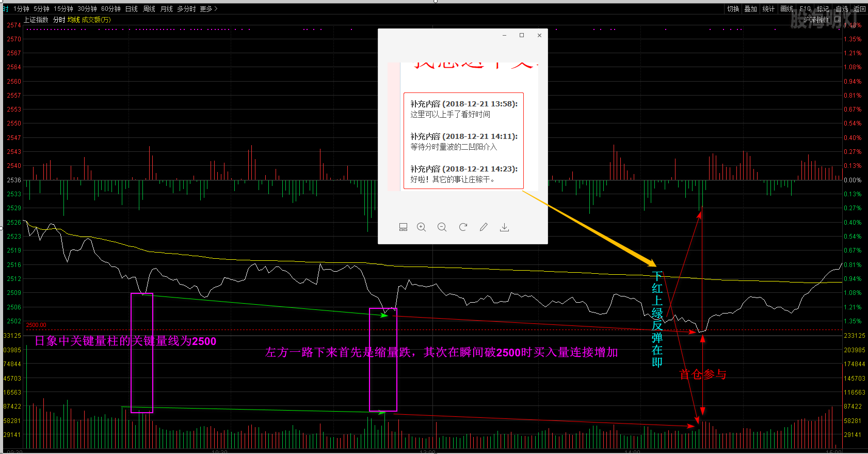Click the 左方一路下来 magenta annotation text
This screenshot has width=868, height=454.
[x=441, y=352]
